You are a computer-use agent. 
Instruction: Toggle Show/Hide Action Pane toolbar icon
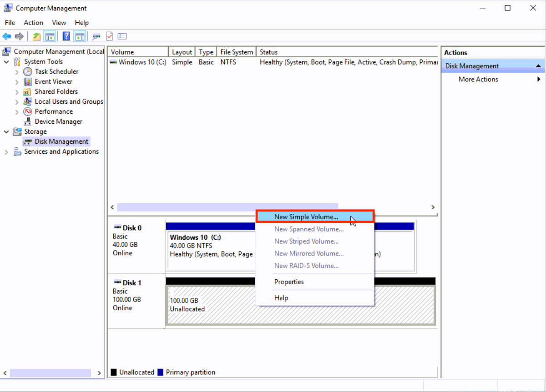80,36
